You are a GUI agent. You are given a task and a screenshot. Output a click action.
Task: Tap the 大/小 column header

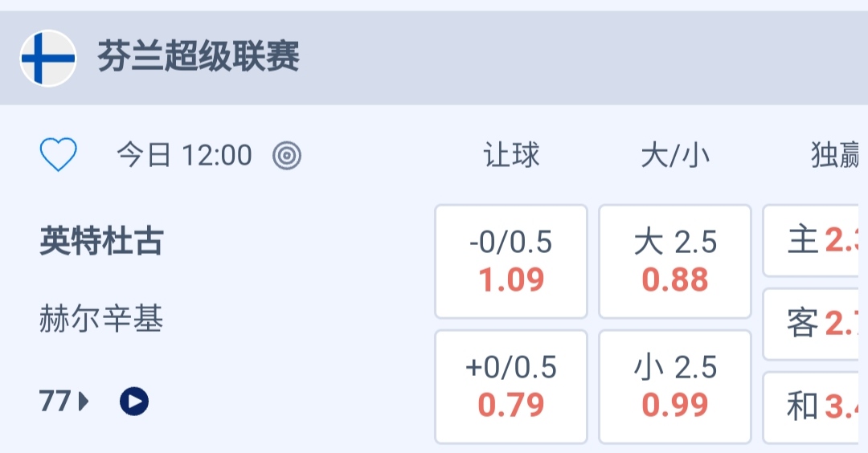click(x=675, y=155)
